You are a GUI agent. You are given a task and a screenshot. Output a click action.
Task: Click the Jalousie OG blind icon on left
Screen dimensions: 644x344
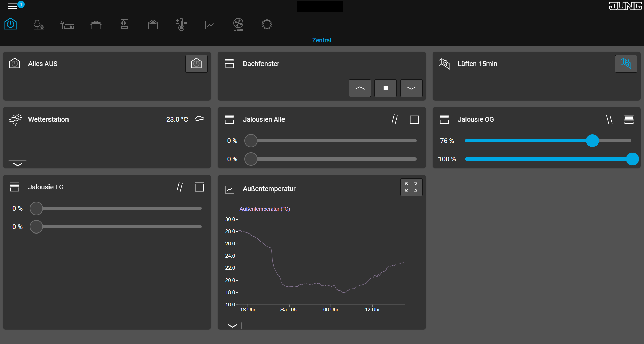pos(444,119)
